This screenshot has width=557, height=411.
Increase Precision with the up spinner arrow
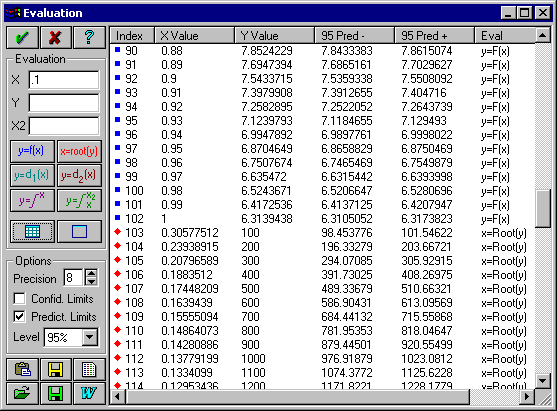[x=91, y=274]
